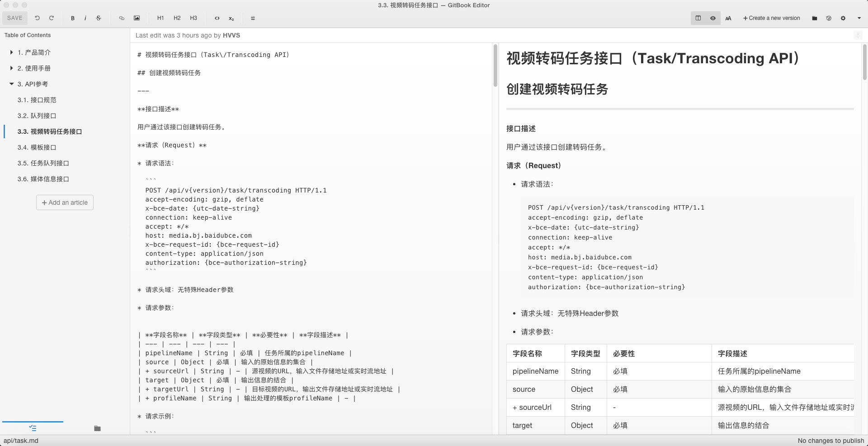Insert a hyperlink using the link icon

122,18
